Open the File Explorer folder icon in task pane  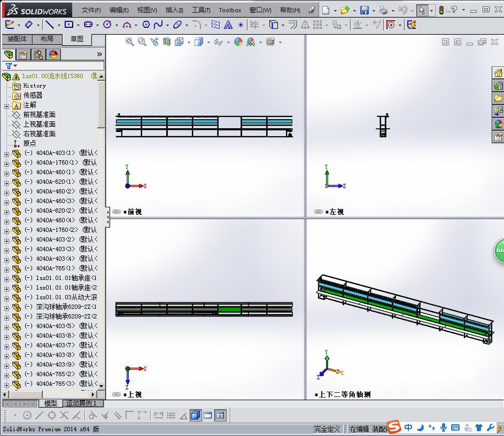(498, 98)
